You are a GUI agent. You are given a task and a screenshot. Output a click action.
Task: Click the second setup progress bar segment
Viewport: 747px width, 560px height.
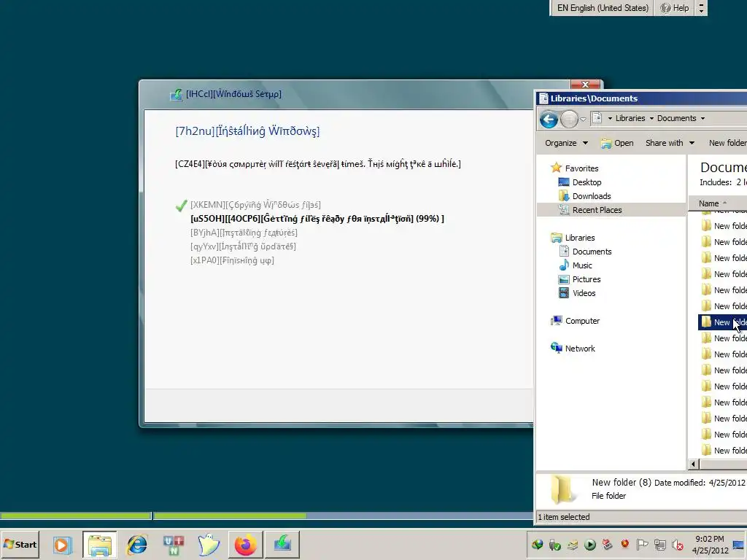pos(343,516)
